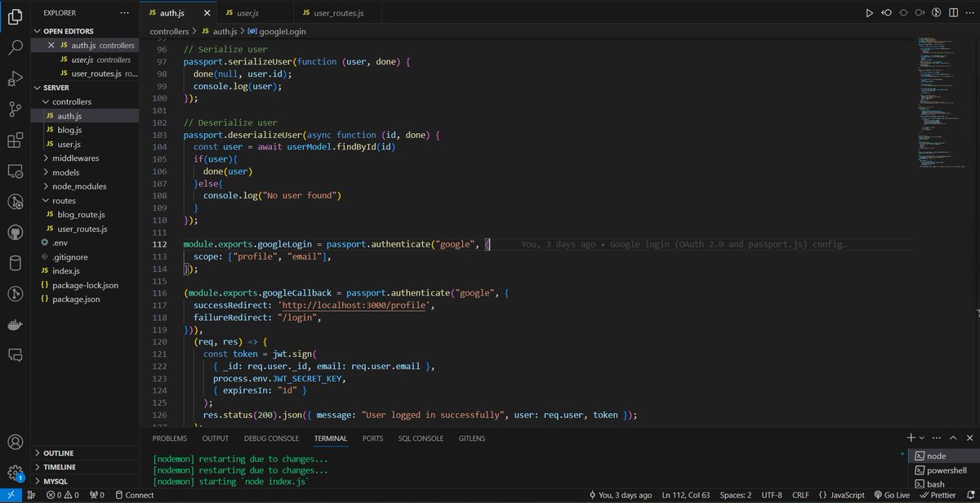
Task: Open the Explorer view in activity bar
Action: pos(15,16)
